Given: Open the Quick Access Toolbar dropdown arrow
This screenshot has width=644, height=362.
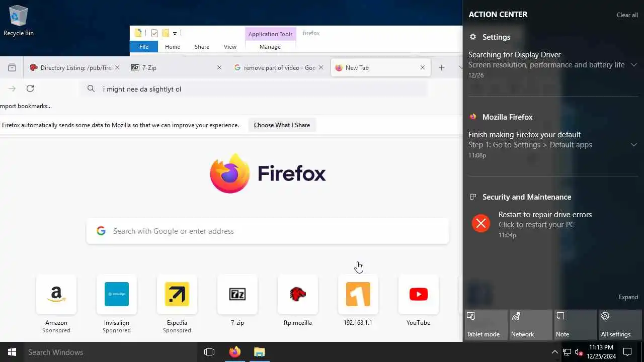Looking at the screenshot, I should [x=175, y=34].
